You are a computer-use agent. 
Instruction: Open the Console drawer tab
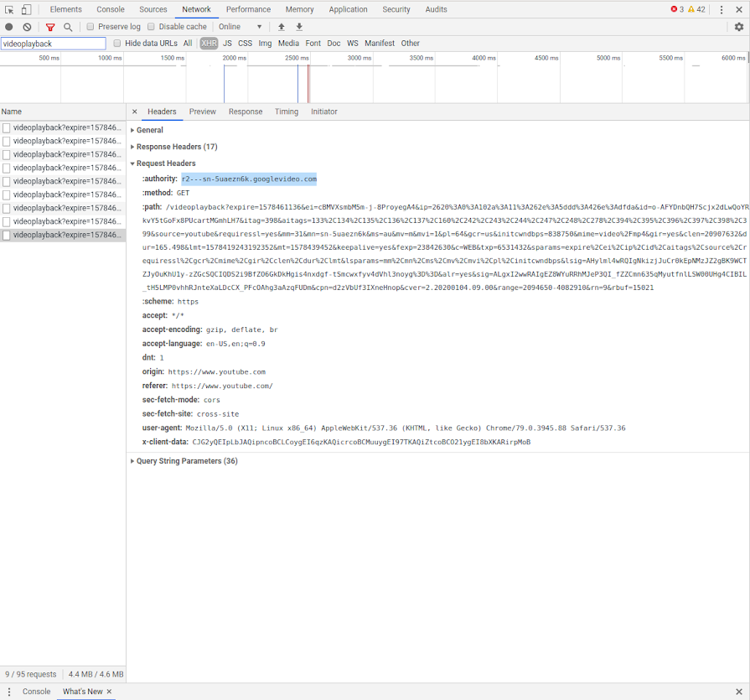(36, 692)
